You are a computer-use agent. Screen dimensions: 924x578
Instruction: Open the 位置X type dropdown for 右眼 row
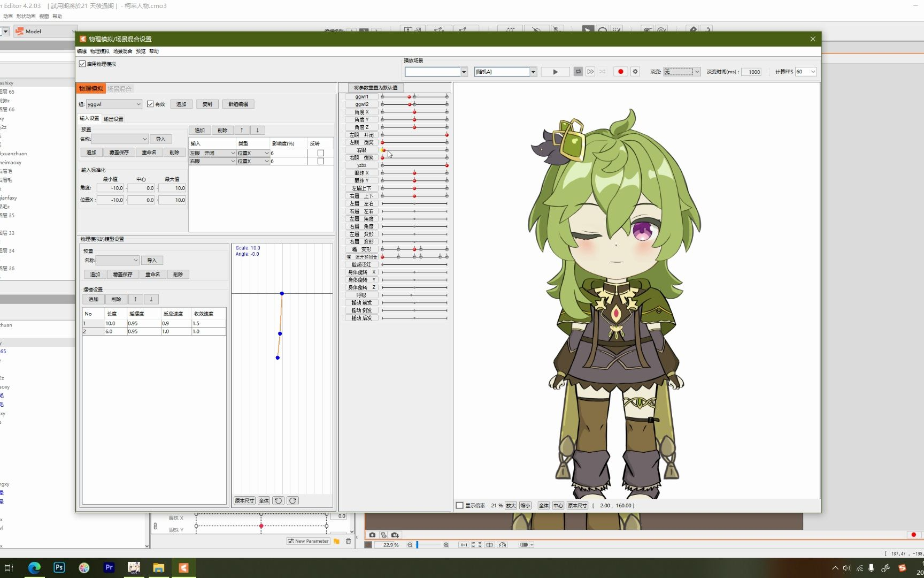tap(253, 161)
